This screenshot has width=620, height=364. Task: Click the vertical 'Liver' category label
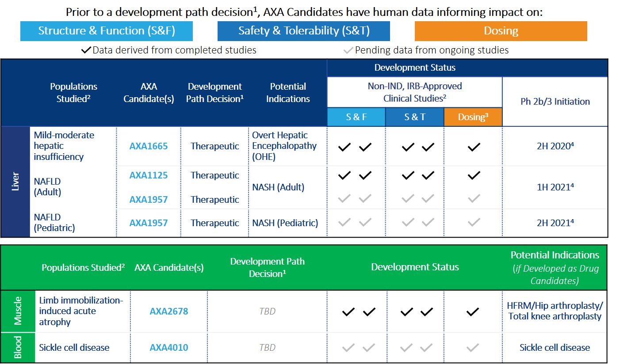15,182
